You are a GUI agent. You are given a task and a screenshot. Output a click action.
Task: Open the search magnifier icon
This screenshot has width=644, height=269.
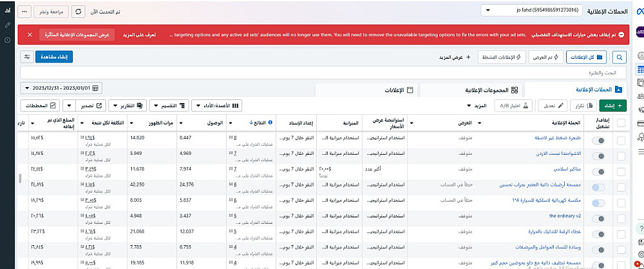pyautogui.click(x=621, y=57)
